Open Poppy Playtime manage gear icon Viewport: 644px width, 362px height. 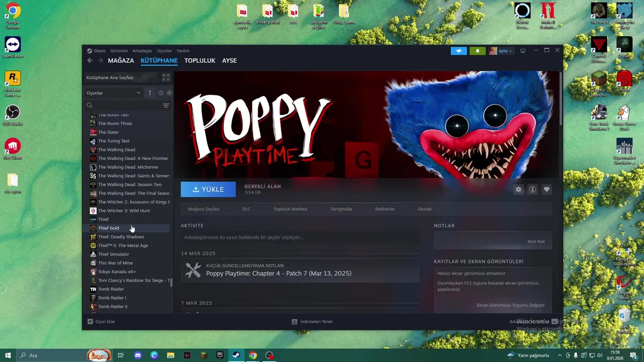pos(518,190)
